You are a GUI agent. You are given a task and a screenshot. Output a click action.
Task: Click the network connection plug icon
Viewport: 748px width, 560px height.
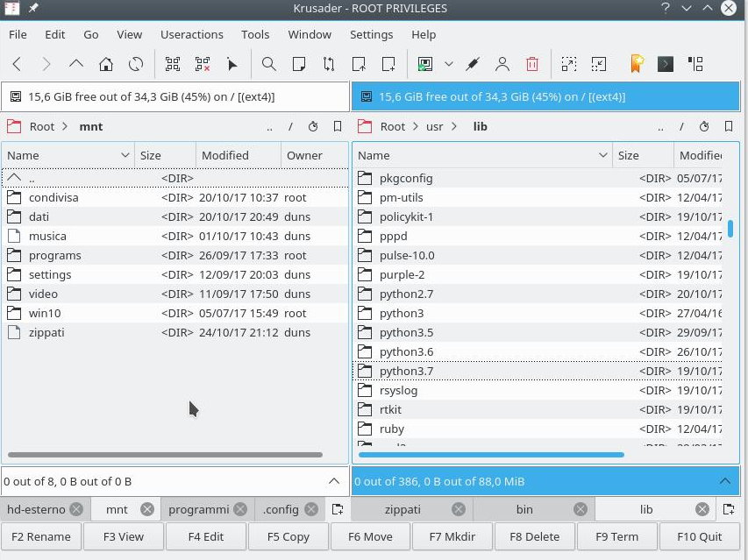pyautogui.click(x=473, y=64)
